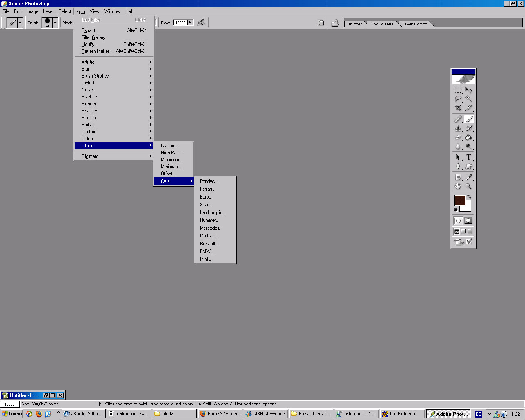Open the status bar Doc info arrow menu
Viewport: 525px width, 420px height.
[x=100, y=404]
